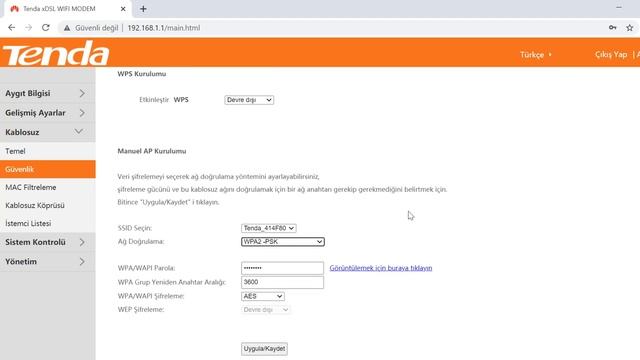
Task: Select the Güvenlik menu item
Action: click(x=48, y=169)
